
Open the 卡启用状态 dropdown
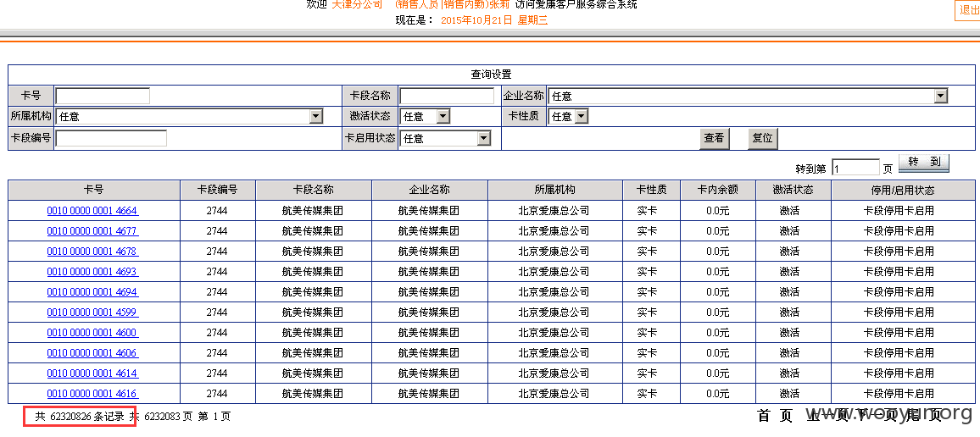click(x=446, y=139)
